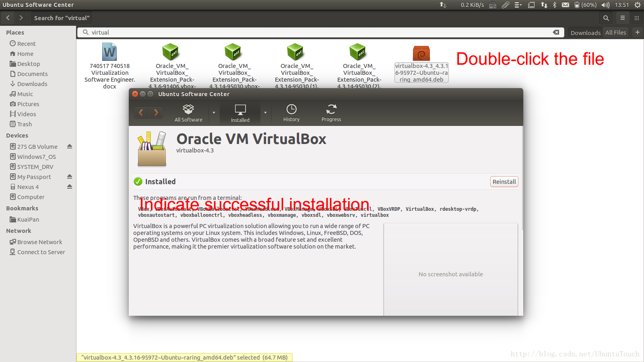Click the Oracle VM VirtualBox package icon

152,149
